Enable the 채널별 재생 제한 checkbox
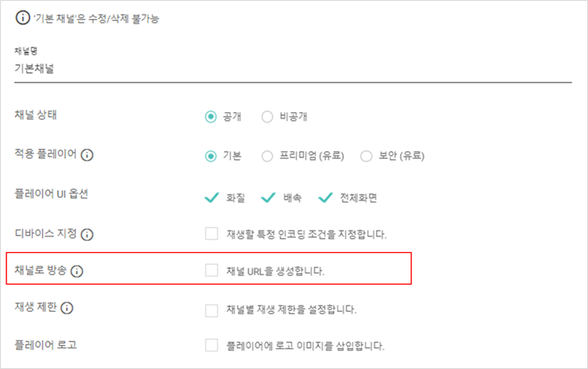 coord(212,310)
